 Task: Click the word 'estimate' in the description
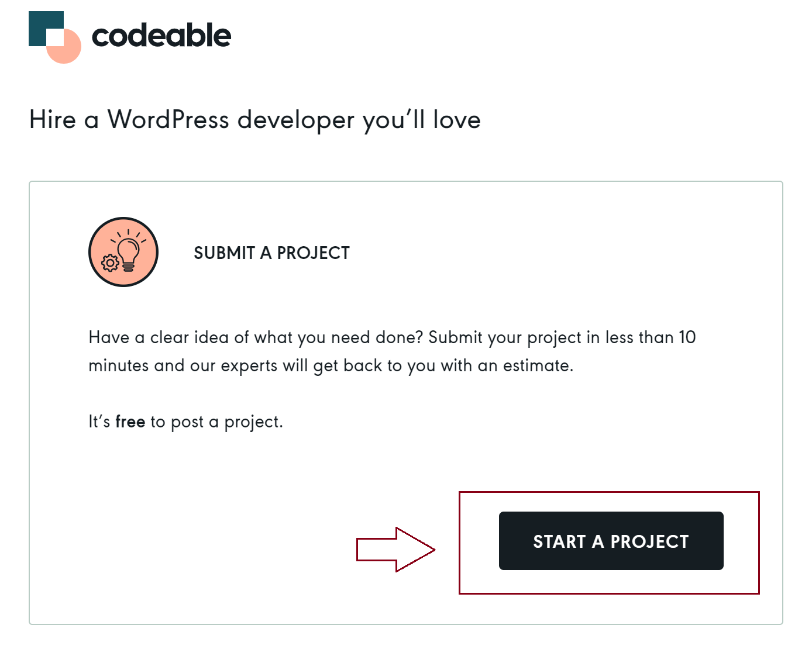click(536, 366)
